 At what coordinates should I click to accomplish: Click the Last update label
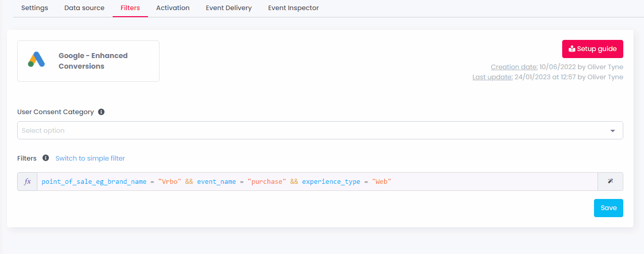492,77
